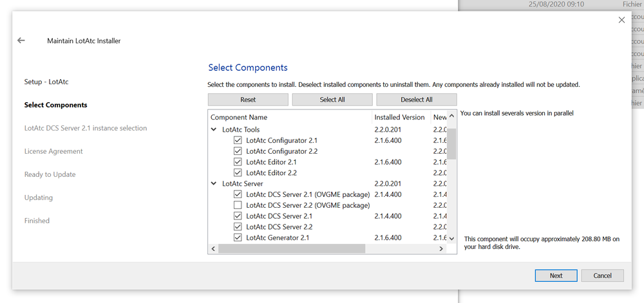
Task: Click Finished step
Action: 37,221
